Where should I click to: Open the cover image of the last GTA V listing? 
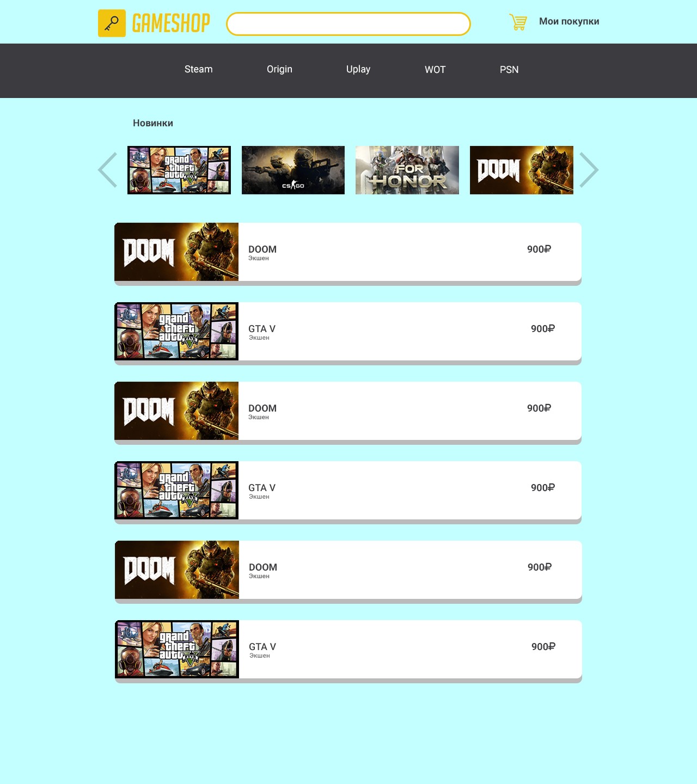click(x=177, y=650)
